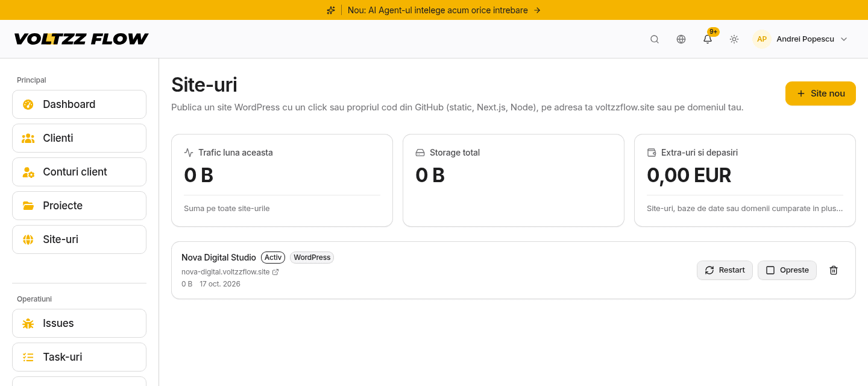Open Issues in the sidebar
This screenshot has width=868, height=386.
[x=79, y=323]
